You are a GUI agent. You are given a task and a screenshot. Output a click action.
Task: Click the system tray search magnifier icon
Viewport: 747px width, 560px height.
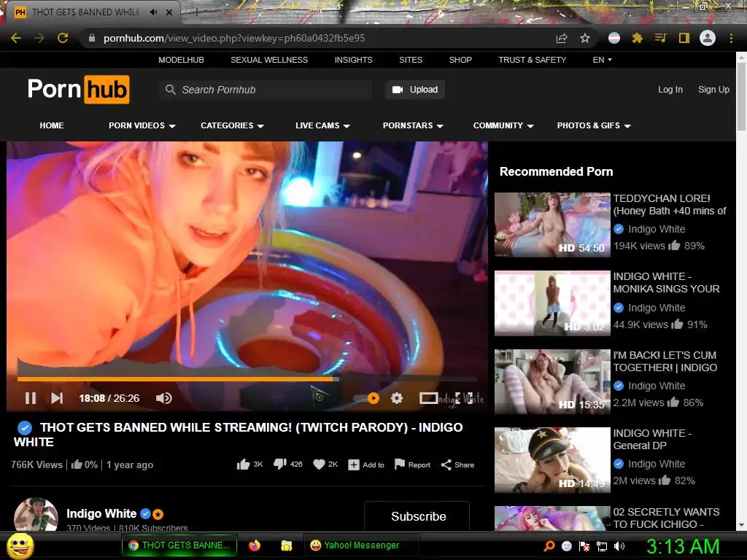[549, 546]
